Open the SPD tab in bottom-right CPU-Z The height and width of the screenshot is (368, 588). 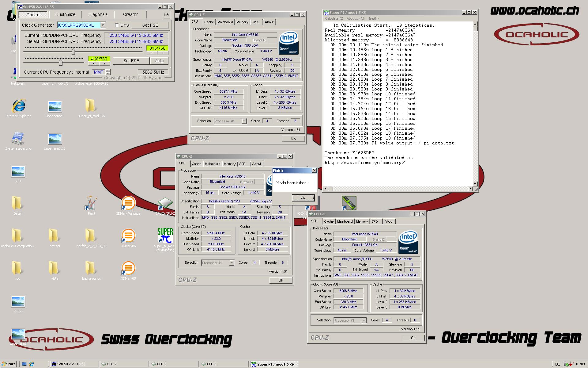tap(375, 221)
